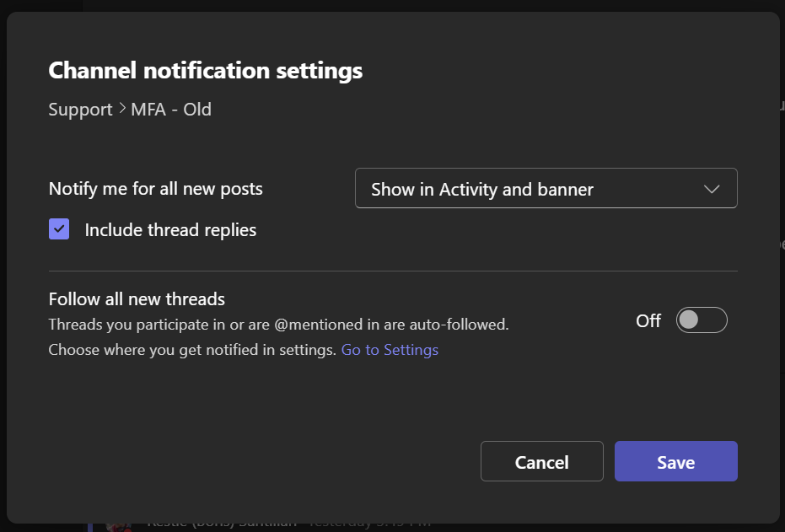
Task: Click the round knob of the threads switch
Action: click(x=689, y=320)
